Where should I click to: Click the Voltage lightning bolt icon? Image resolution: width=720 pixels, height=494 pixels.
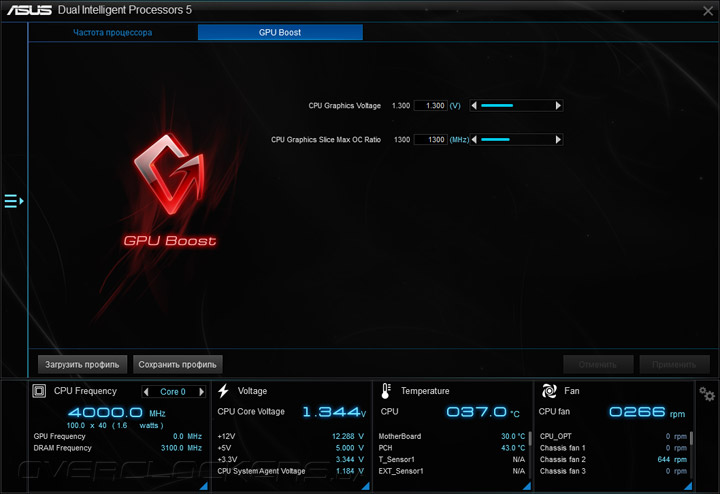(223, 391)
